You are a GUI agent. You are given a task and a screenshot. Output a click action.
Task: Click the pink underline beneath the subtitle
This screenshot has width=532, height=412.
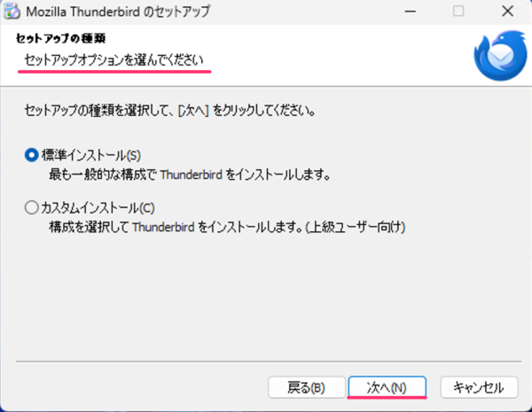tap(114, 72)
